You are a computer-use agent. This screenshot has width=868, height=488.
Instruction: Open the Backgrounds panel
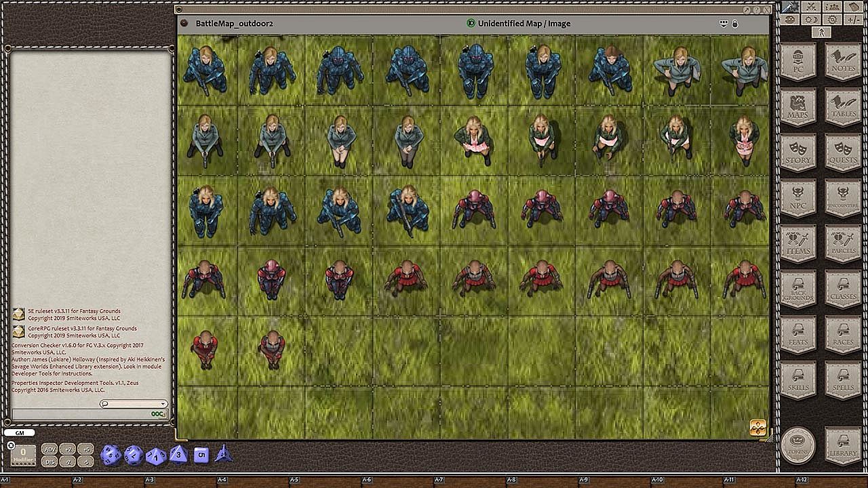pos(798,289)
